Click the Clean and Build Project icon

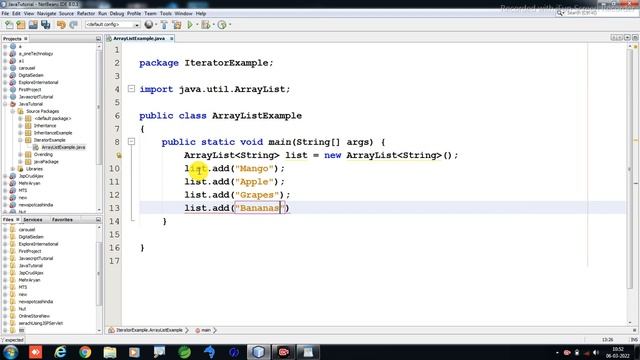pyautogui.click(x=177, y=25)
